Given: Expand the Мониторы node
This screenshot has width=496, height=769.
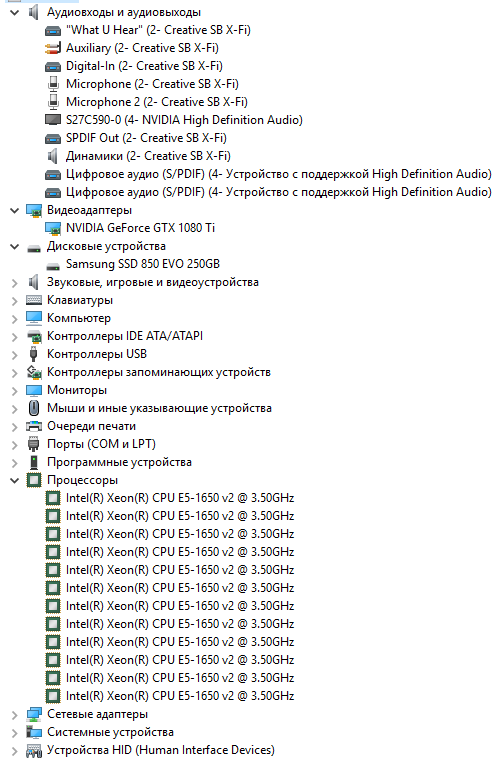Looking at the screenshot, I should pos(15,391).
